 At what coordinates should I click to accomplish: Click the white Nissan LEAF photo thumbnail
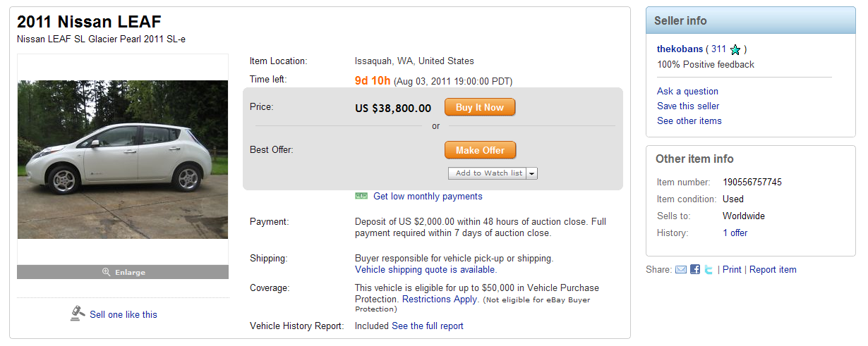pos(123,159)
